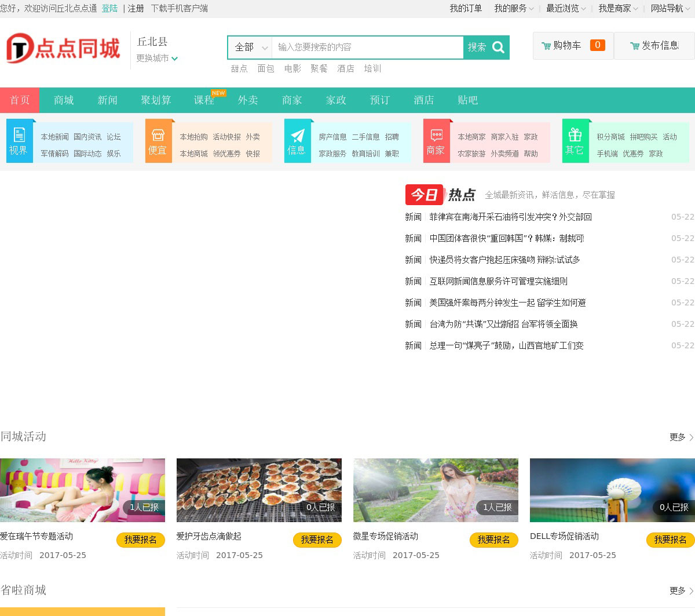Click the magnifier search icon
The width and height of the screenshot is (695, 616).
(498, 48)
